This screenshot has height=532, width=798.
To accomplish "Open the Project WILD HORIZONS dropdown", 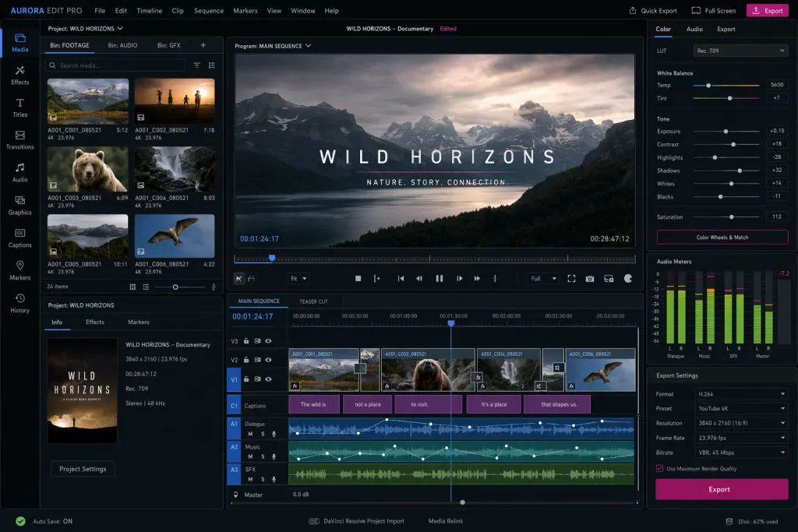I will pyautogui.click(x=86, y=29).
